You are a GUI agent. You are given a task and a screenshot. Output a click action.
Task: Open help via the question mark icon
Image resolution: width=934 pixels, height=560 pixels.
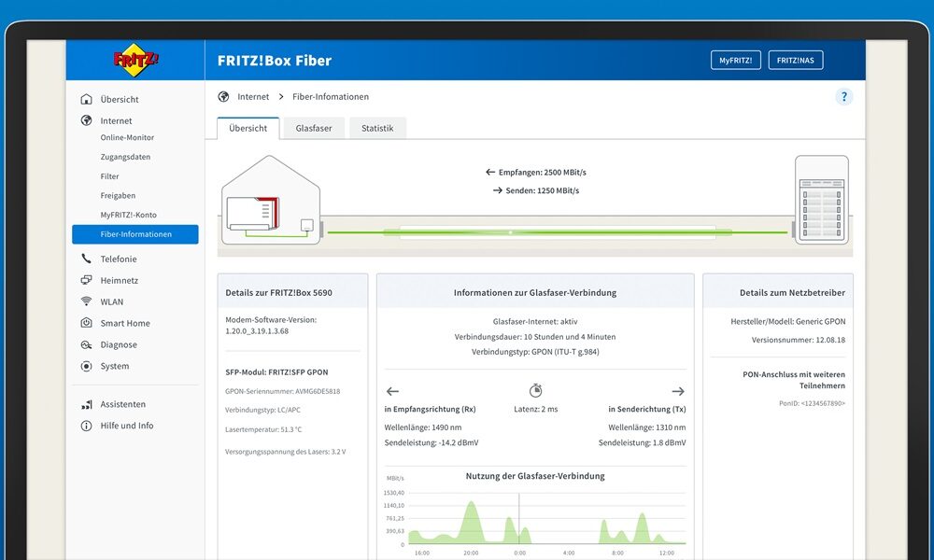843,97
